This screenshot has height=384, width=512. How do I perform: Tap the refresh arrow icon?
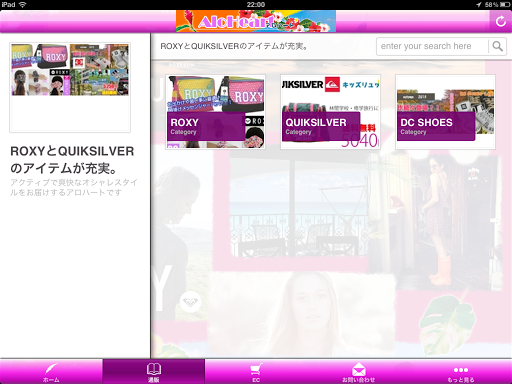500,21
